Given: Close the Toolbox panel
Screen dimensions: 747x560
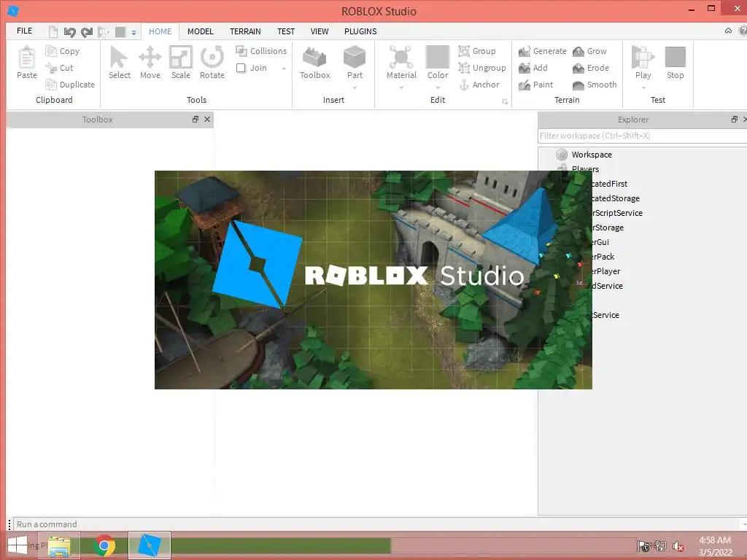Looking at the screenshot, I should coord(207,119).
